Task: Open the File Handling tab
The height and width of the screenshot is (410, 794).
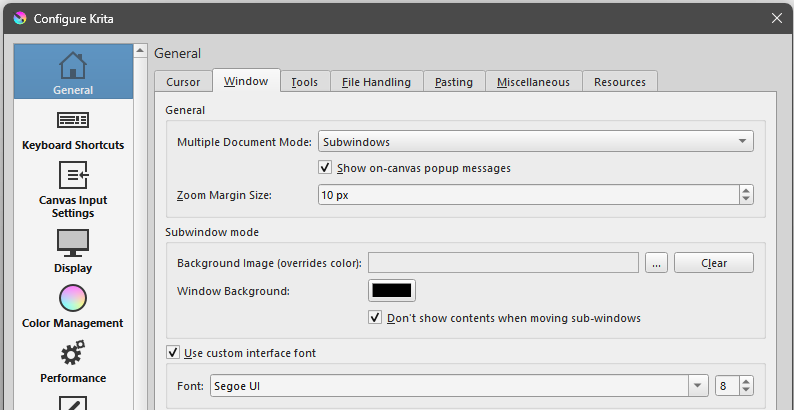Action: pos(376,82)
